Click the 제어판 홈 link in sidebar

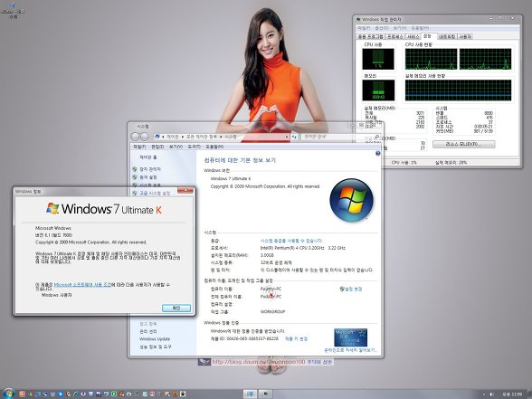[148, 157]
